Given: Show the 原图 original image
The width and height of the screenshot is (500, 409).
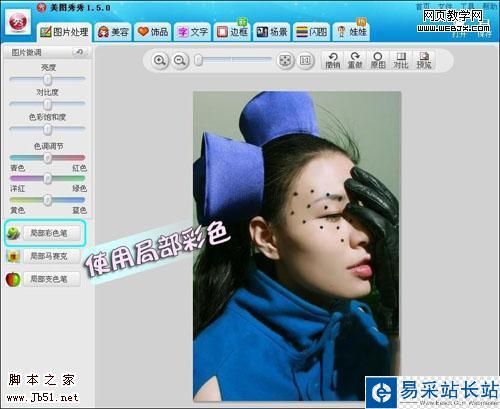Looking at the screenshot, I should pos(378,60).
